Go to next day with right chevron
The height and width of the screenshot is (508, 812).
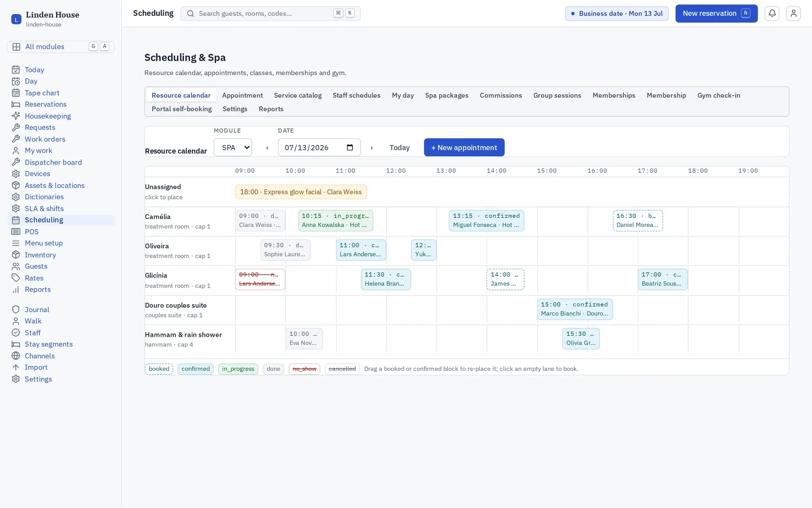coord(371,148)
